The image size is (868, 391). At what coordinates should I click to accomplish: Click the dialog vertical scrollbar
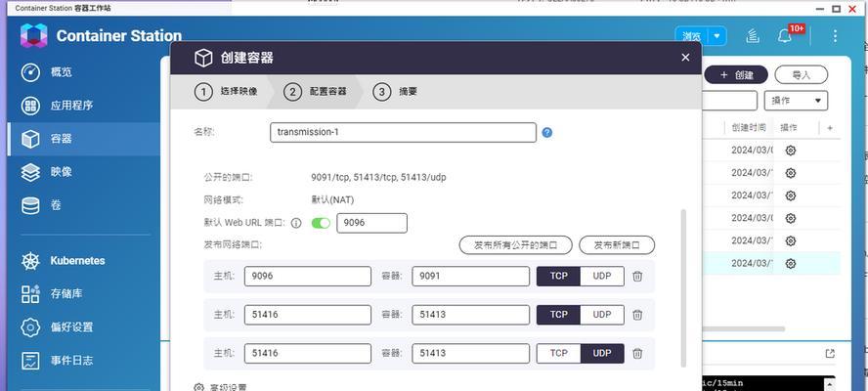(683, 288)
